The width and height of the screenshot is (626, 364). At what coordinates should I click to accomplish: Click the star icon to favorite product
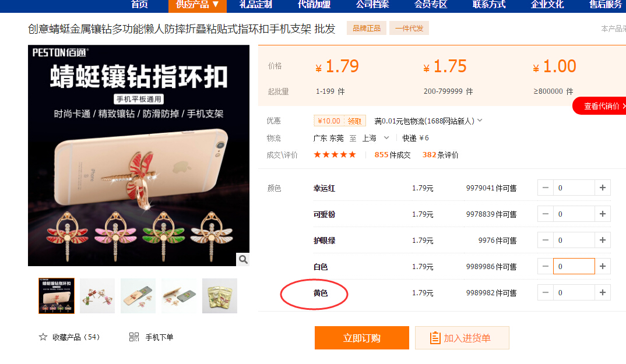43,337
